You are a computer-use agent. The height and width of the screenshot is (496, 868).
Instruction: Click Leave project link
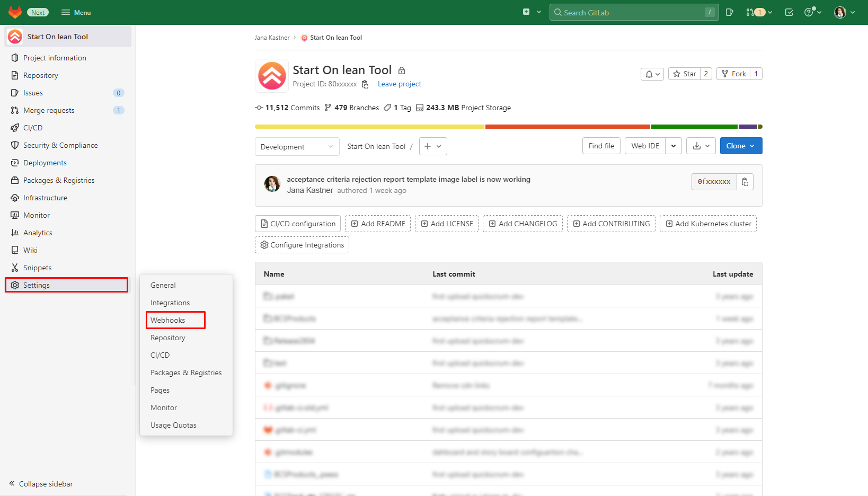pyautogui.click(x=400, y=84)
